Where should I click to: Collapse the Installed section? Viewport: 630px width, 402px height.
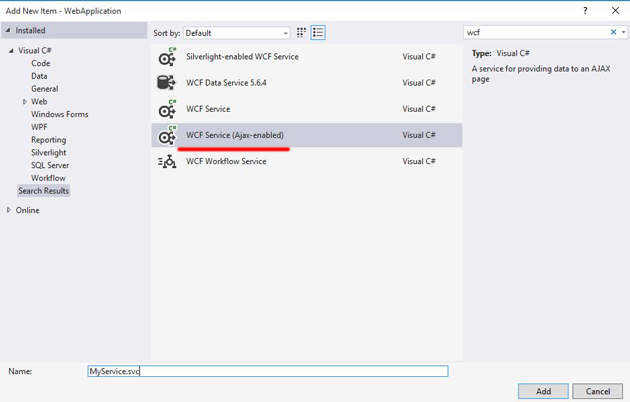[x=8, y=31]
